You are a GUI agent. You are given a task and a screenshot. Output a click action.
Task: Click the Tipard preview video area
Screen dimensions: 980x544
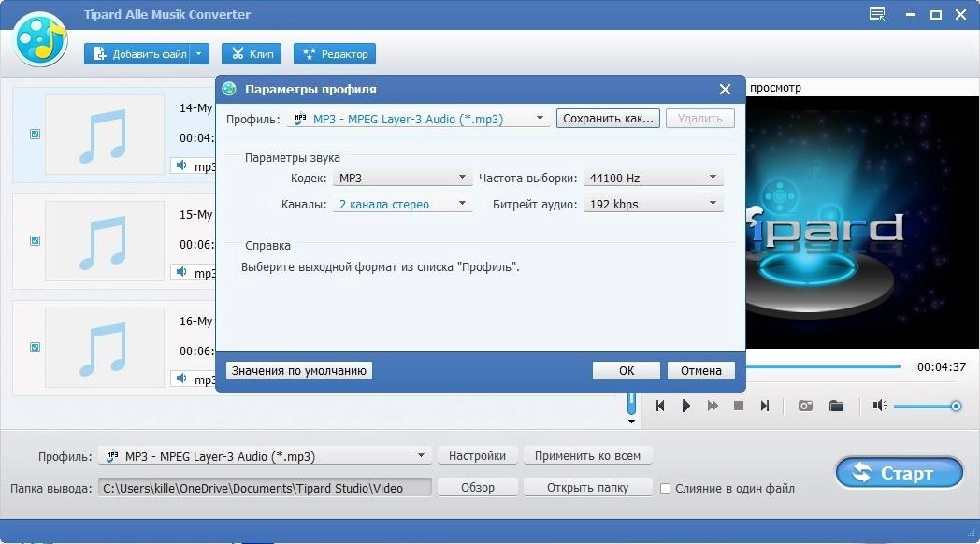pos(862,222)
